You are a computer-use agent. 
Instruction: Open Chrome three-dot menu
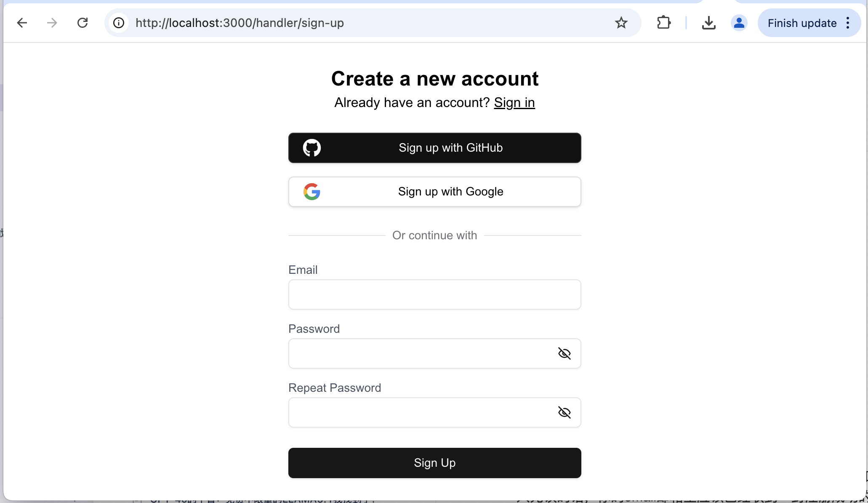(x=848, y=23)
